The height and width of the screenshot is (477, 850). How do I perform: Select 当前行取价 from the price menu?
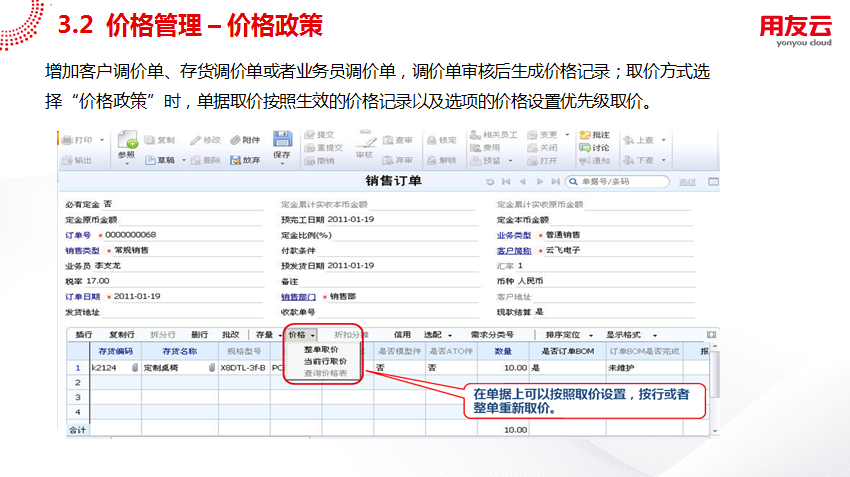coord(325,361)
